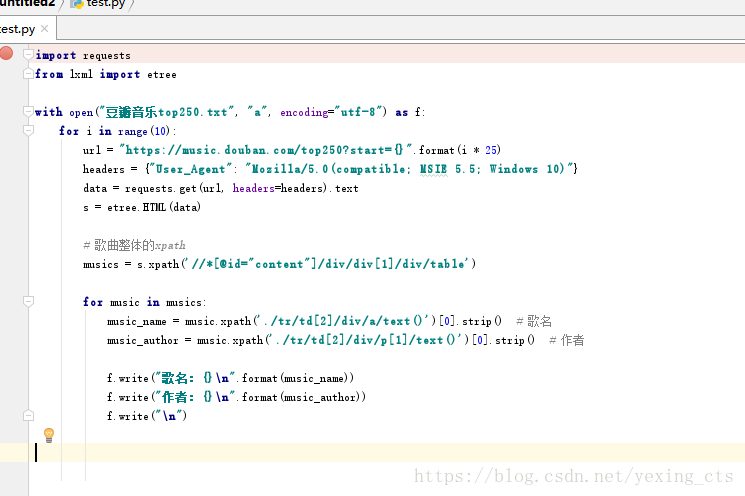Click etree.HTML(data) expression
745x496 pixels.
154,208
